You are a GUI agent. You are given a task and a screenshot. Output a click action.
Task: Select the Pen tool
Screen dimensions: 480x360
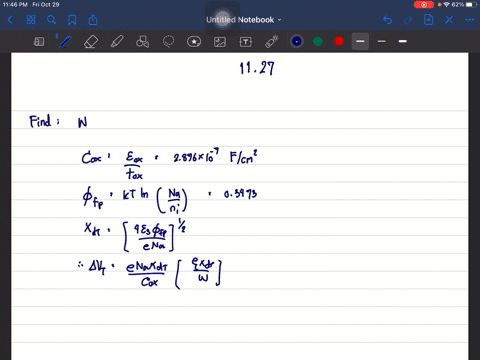pos(64,42)
